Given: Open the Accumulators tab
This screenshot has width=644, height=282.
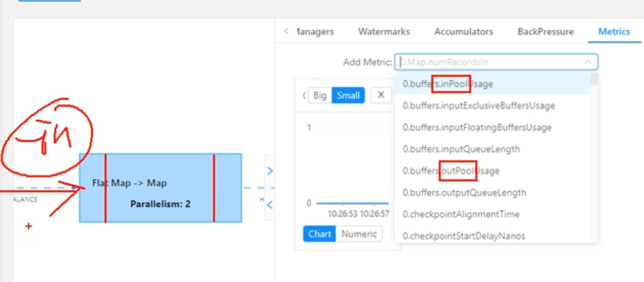Looking at the screenshot, I should (x=464, y=32).
